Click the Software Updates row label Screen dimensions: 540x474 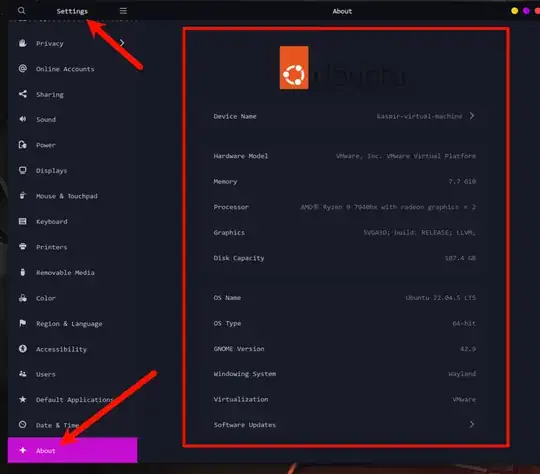245,425
